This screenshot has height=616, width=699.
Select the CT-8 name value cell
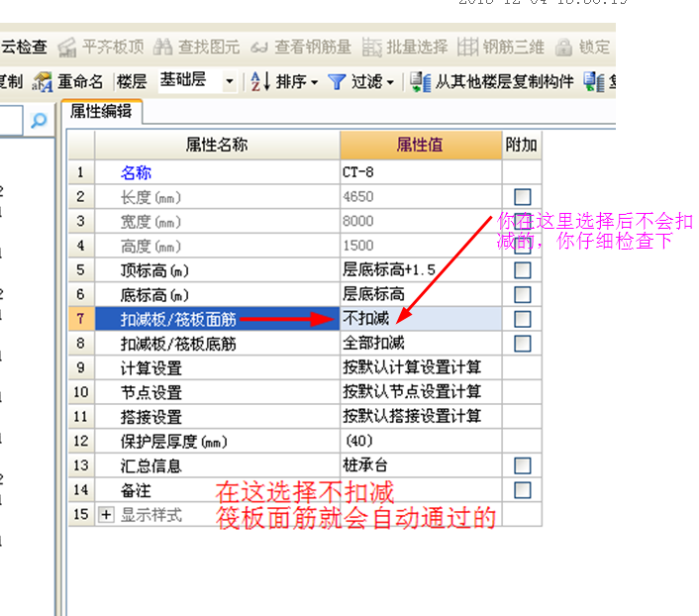click(x=421, y=172)
